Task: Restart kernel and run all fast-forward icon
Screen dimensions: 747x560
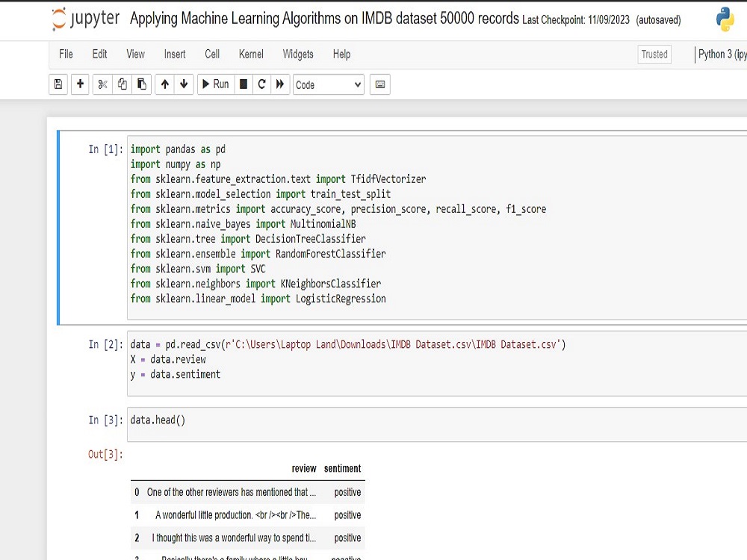Action: click(x=280, y=84)
